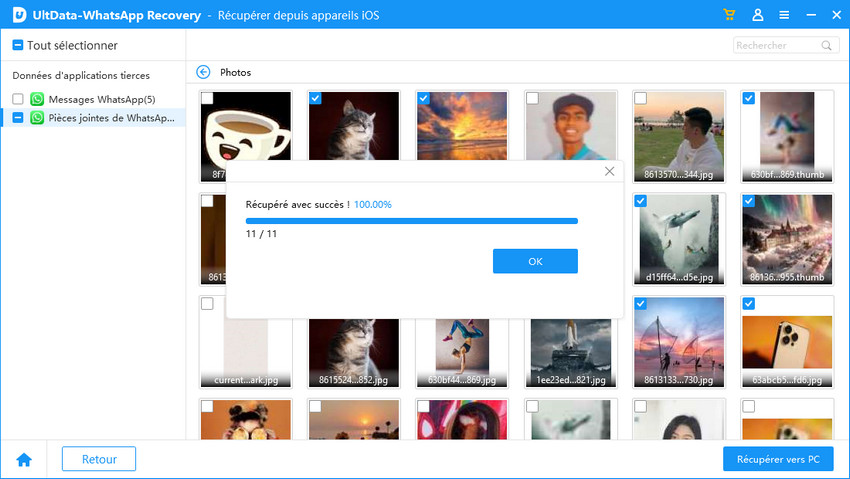Click OK in the success dialog
This screenshot has height=479, width=850.
tap(535, 261)
